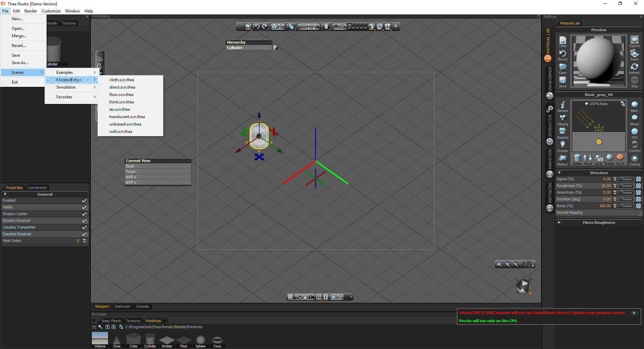This screenshot has width=644, height=349.
Task: Expand the Examples submenu
Action: tap(72, 72)
